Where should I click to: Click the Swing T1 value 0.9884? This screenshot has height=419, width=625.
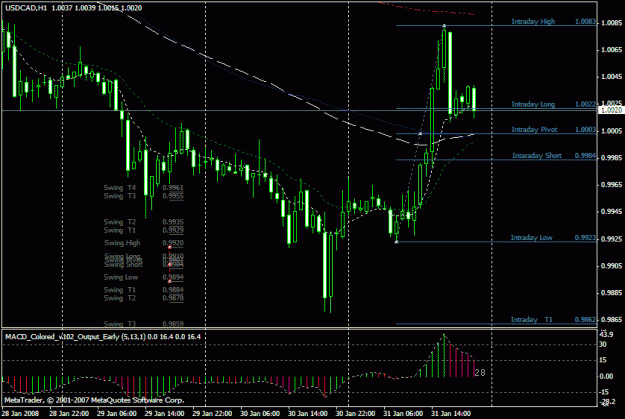click(173, 290)
